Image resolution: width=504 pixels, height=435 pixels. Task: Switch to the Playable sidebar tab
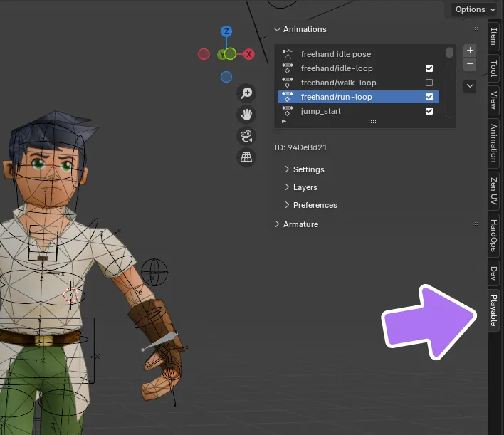[493, 310]
